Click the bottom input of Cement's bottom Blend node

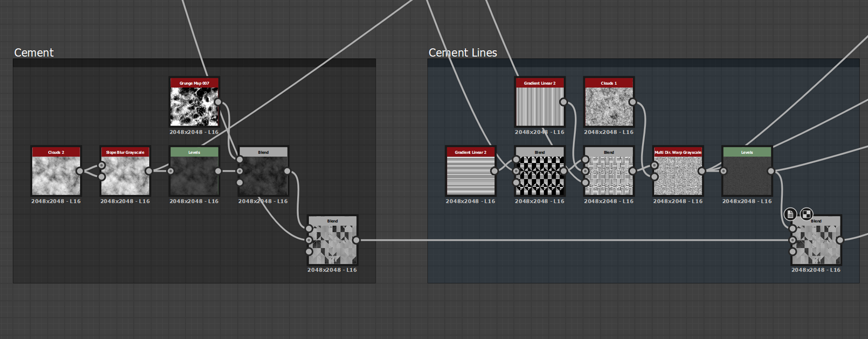pos(309,252)
